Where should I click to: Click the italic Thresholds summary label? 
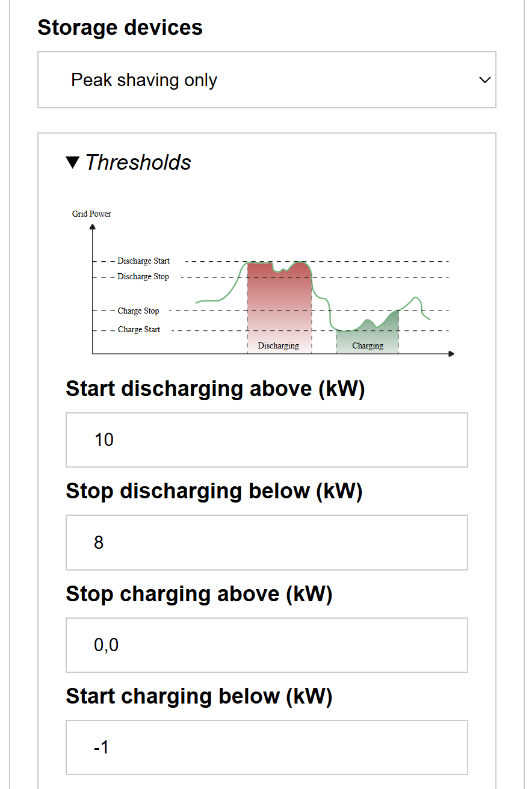[x=138, y=162]
